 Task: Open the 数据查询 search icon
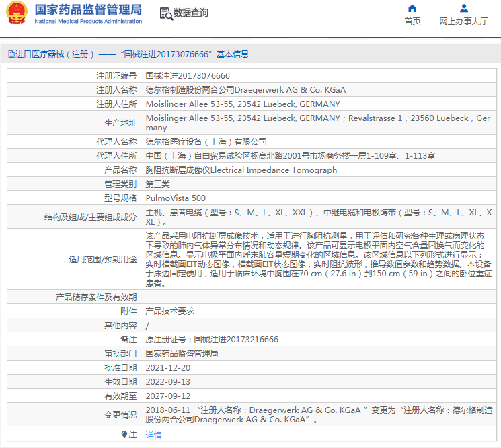[166, 13]
